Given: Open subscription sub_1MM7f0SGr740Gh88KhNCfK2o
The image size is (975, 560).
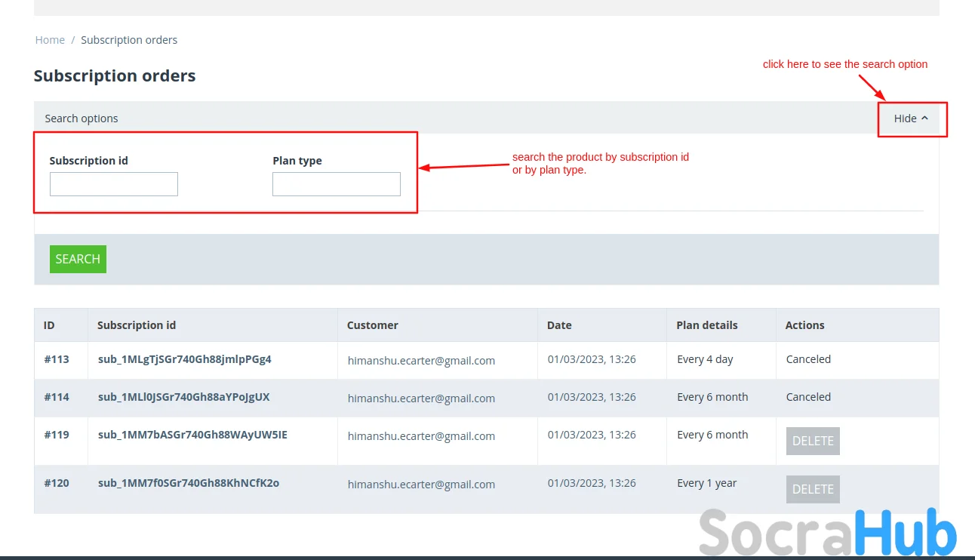Looking at the screenshot, I should (188, 483).
